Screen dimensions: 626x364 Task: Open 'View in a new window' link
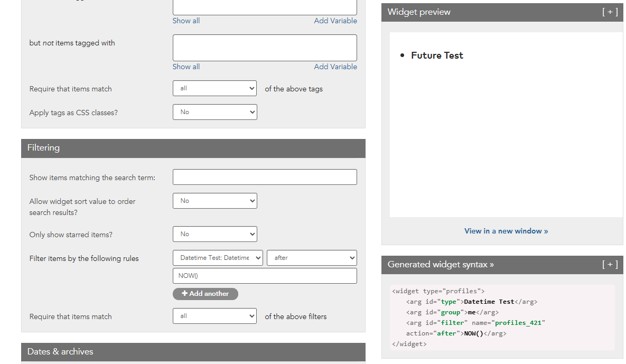[x=506, y=231]
